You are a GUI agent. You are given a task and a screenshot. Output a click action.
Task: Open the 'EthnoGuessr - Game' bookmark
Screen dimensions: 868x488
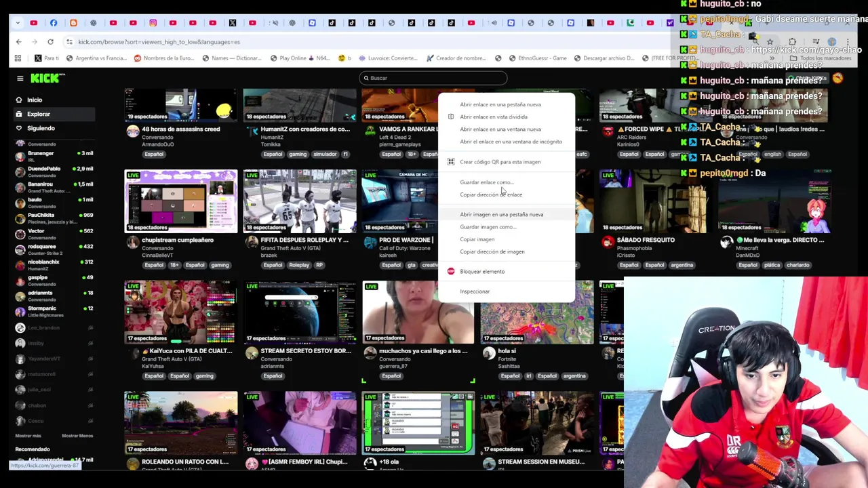pyautogui.click(x=537, y=58)
